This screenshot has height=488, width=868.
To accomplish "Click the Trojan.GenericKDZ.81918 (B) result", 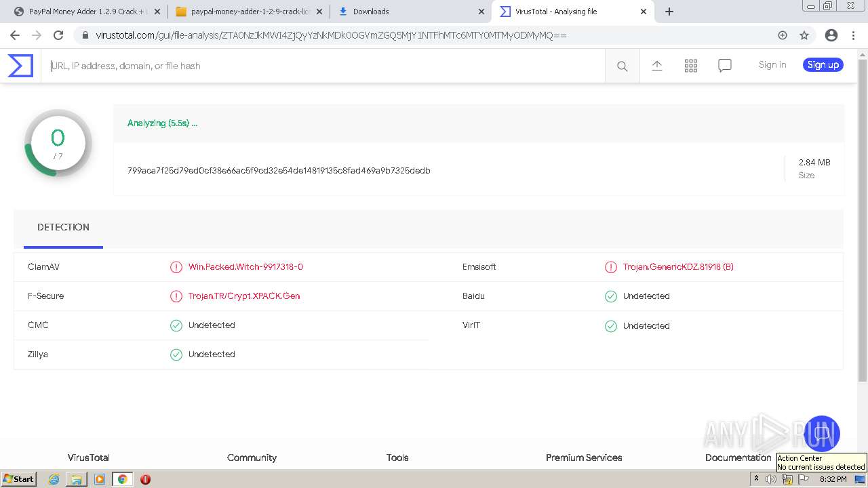I will pyautogui.click(x=678, y=267).
